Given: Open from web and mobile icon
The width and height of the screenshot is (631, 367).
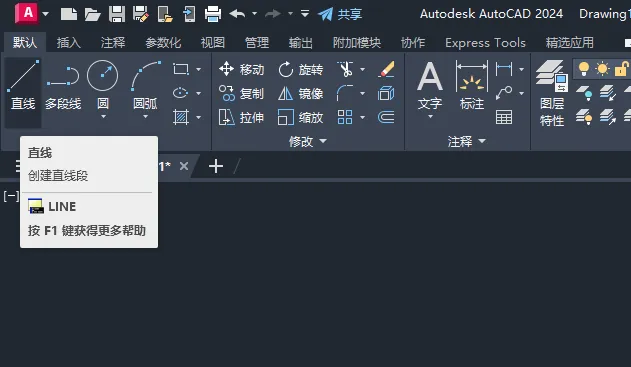Looking at the screenshot, I should (x=165, y=14).
